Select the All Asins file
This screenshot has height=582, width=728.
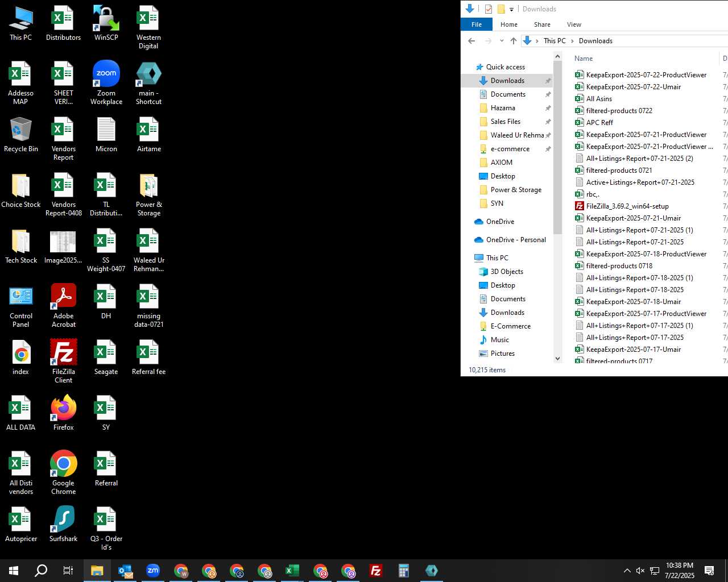pos(599,99)
